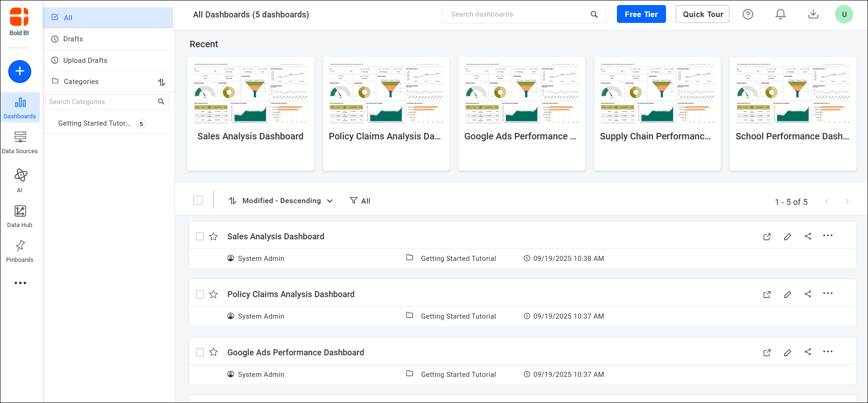Click the Free Tier button
The width and height of the screenshot is (868, 403).
[641, 14]
